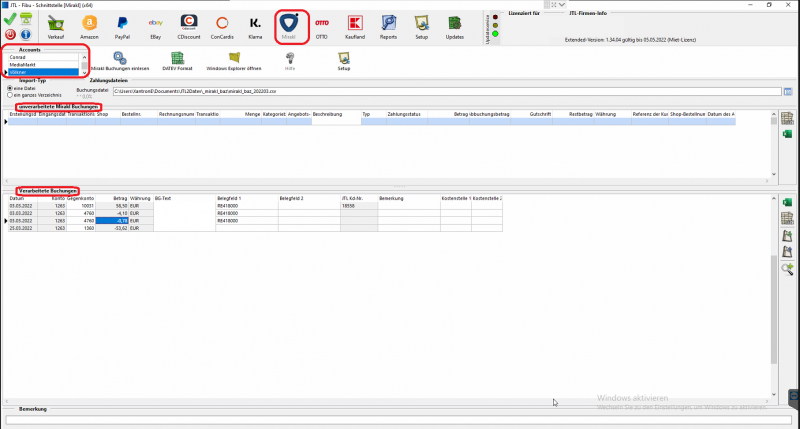Image resolution: width=800 pixels, height=429 pixels.
Task: Select the Mirakl interface icon
Action: [288, 25]
